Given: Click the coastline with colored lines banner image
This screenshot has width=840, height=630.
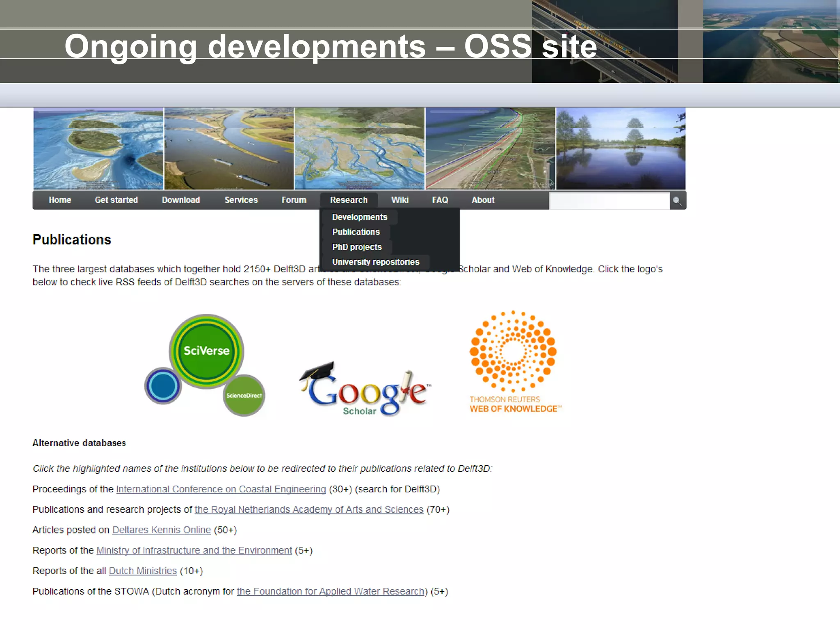Looking at the screenshot, I should click(x=490, y=148).
